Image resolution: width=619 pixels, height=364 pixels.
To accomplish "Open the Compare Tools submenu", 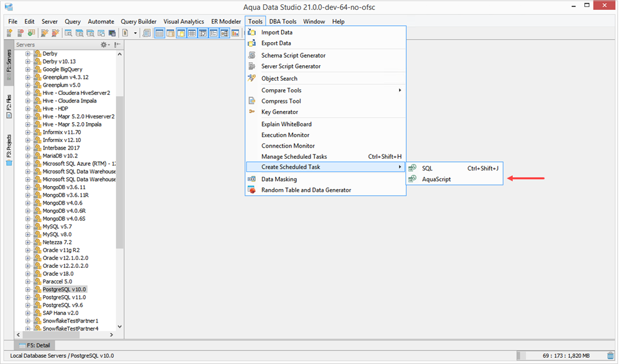I will click(326, 91).
